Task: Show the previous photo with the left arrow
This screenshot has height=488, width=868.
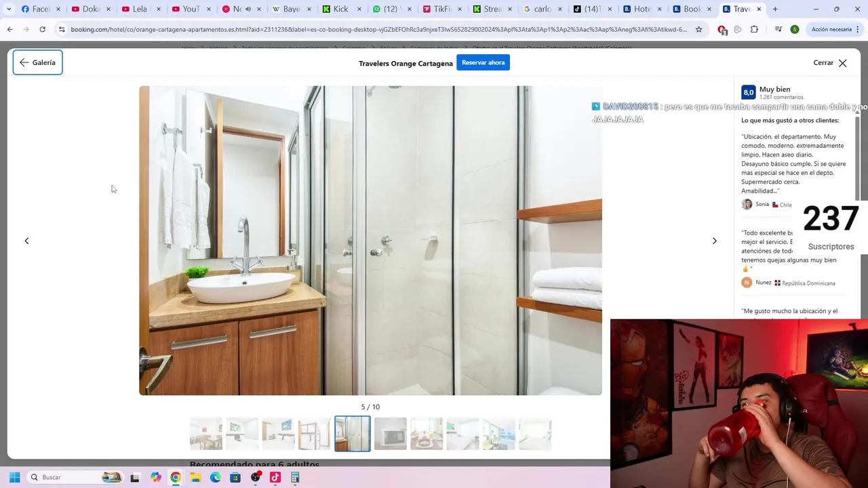Action: [26, 241]
